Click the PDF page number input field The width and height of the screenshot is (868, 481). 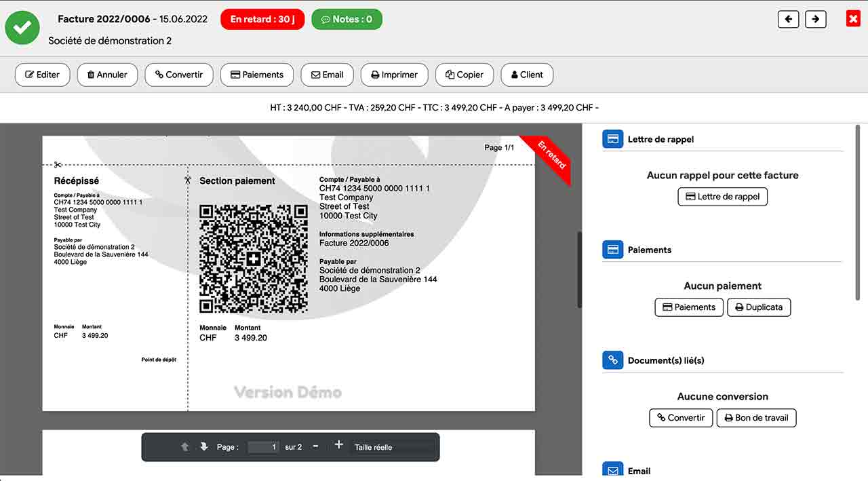[x=264, y=447]
